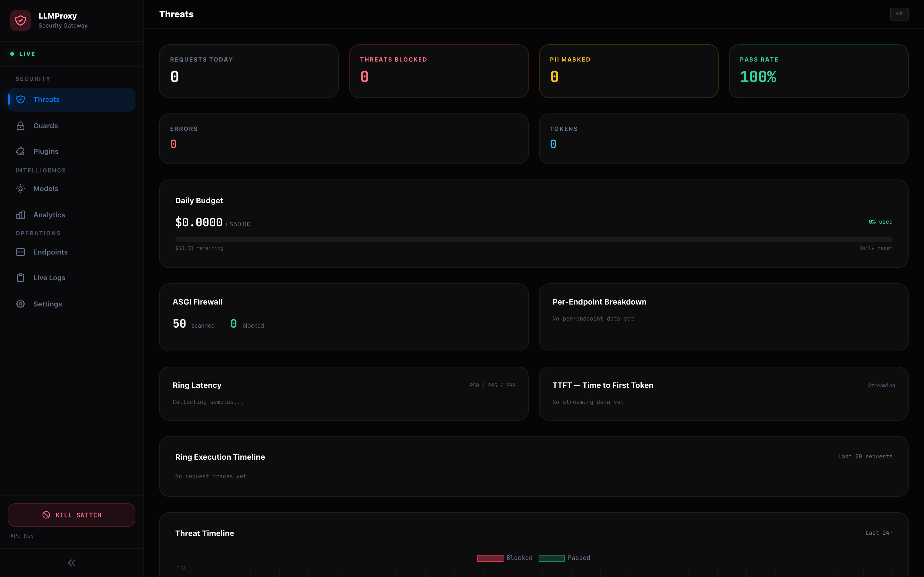
Task: Click the Endpoints server icon
Action: [x=21, y=252]
